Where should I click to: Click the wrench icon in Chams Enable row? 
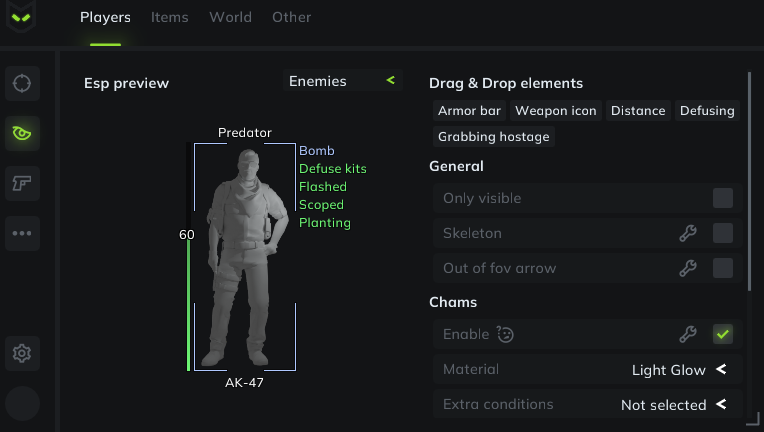click(687, 334)
